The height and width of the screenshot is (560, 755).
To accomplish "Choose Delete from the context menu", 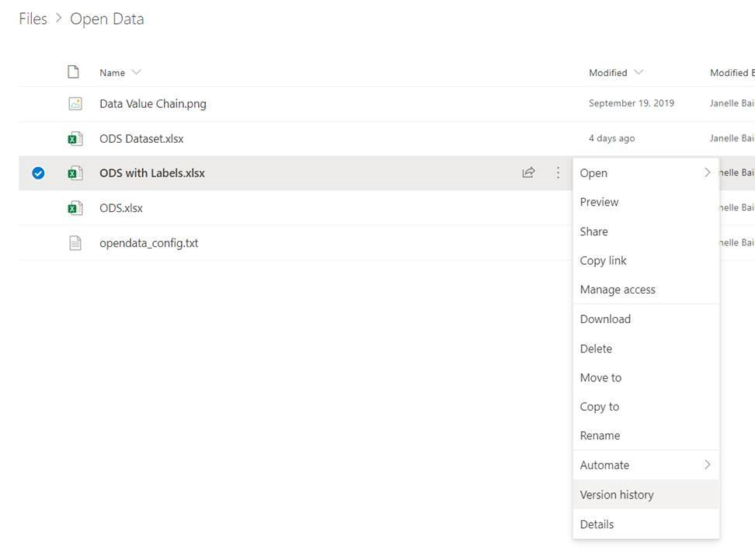I will coord(645,349).
